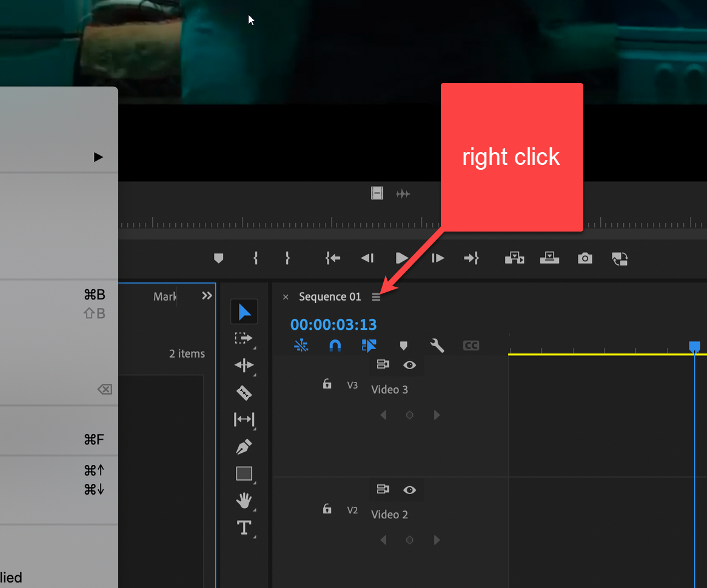
Task: Open Timeline Display Settings with the wrench icon
Action: pos(437,346)
